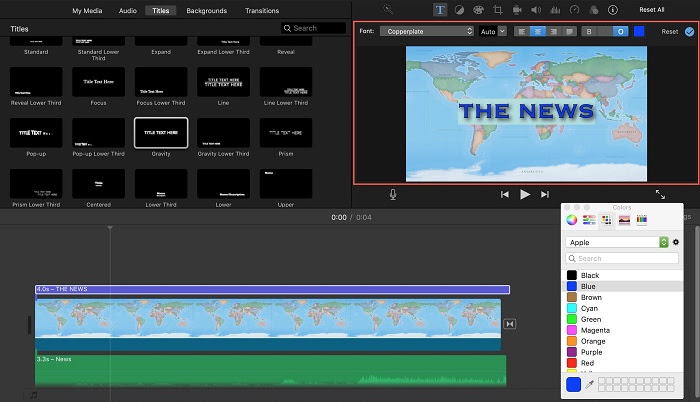Screen dimensions: 700x402
Task: Skip to previous clip in viewer
Action: pyautogui.click(x=504, y=194)
